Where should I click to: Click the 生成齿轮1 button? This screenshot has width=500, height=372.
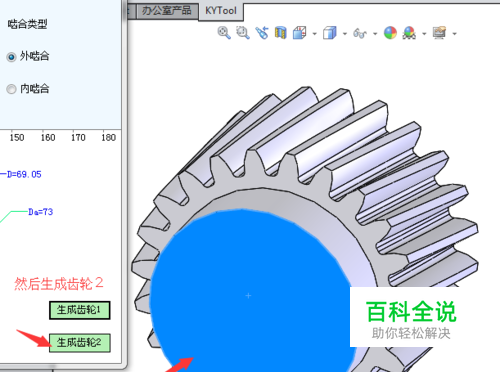point(80,310)
